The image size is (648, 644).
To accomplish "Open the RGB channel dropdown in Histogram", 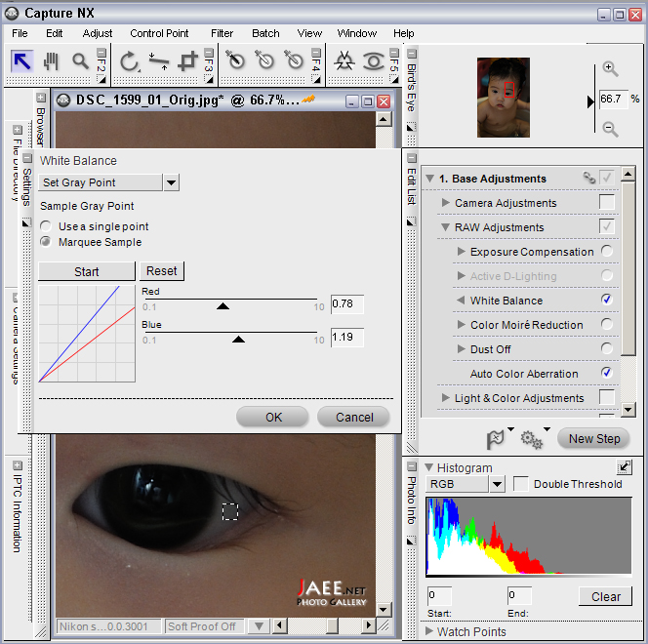I will tap(497, 484).
